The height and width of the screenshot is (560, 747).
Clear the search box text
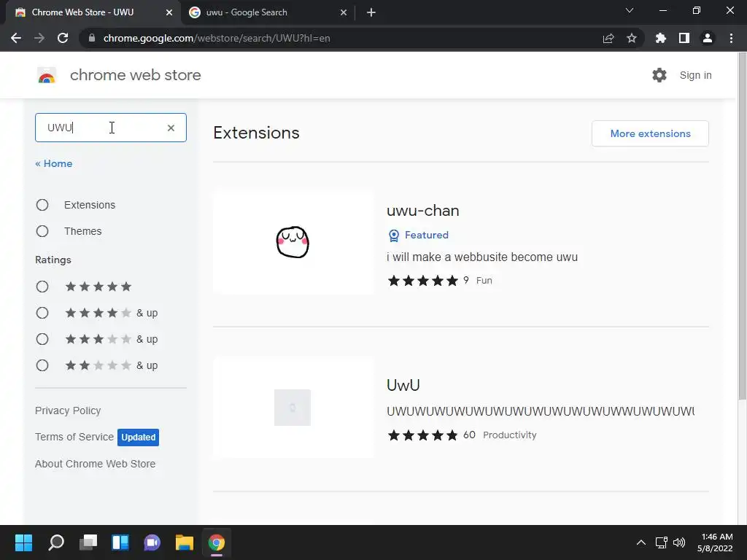pos(171,128)
